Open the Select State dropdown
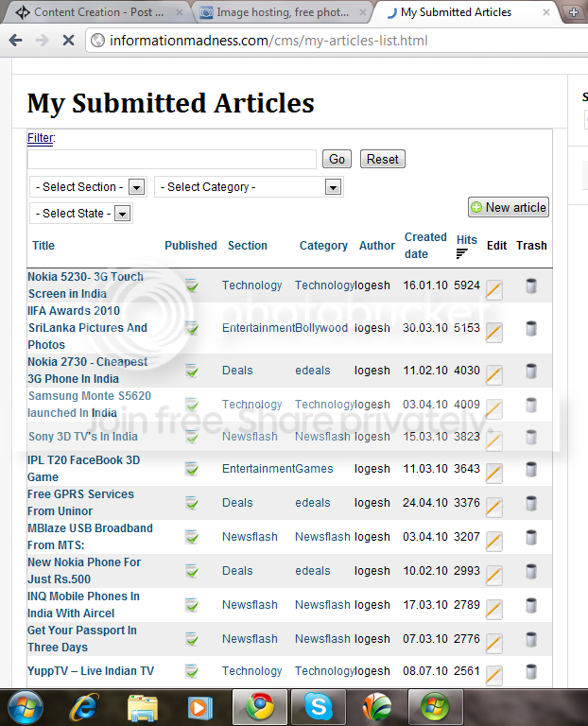 pyautogui.click(x=81, y=214)
